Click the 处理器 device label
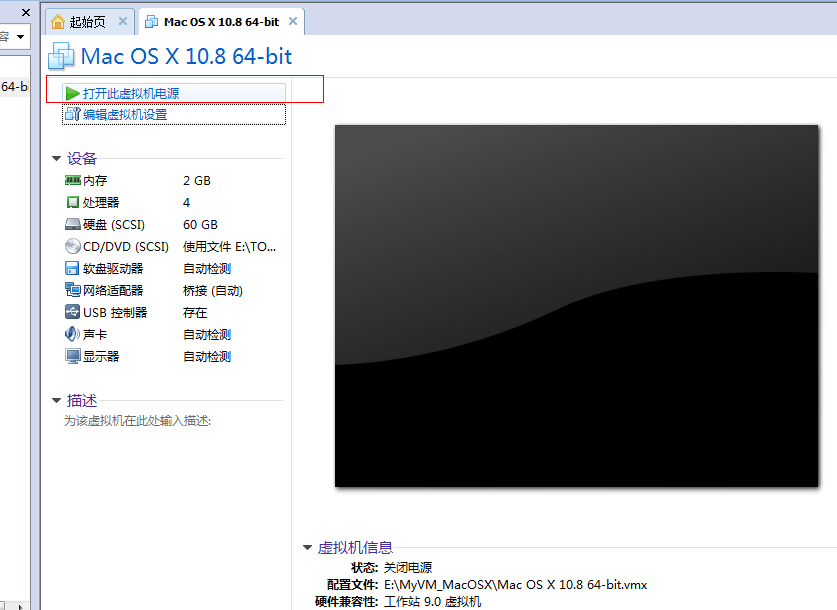Viewport: 837px width, 610px height. (101, 202)
